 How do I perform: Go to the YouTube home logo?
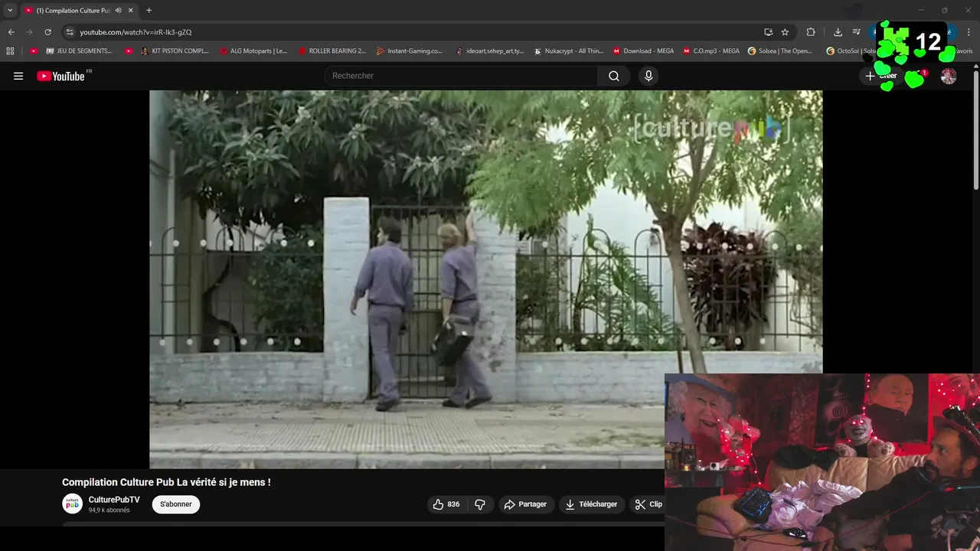click(60, 76)
